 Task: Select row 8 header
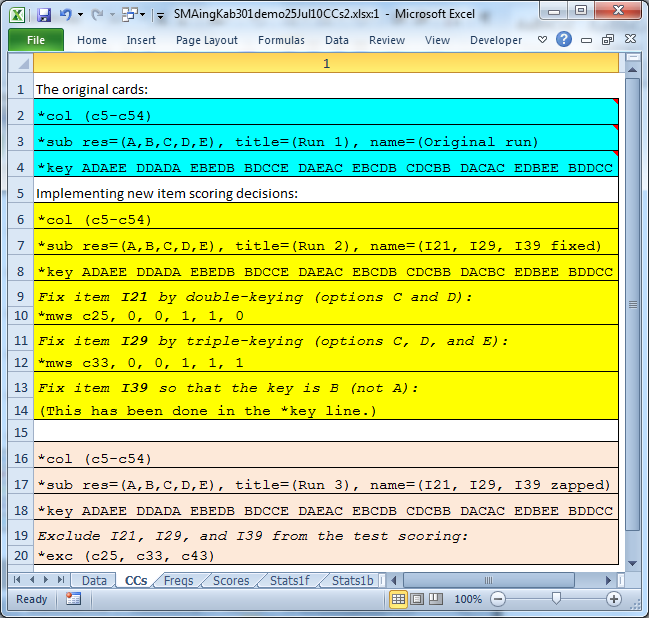coord(20,270)
